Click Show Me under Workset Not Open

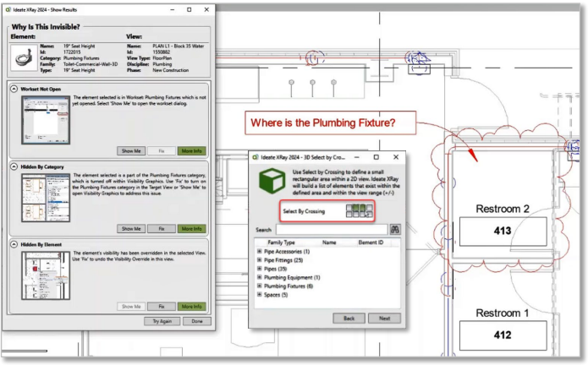point(131,151)
